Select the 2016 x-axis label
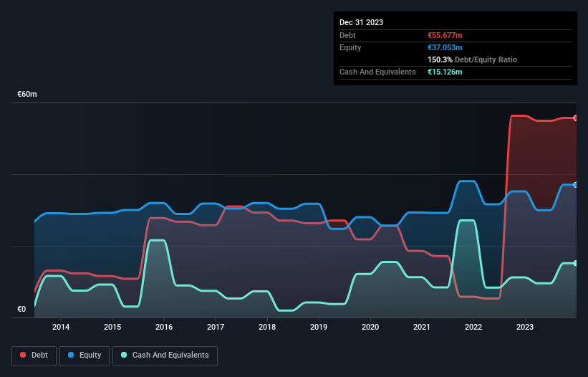This screenshot has height=377, width=588. click(x=164, y=327)
